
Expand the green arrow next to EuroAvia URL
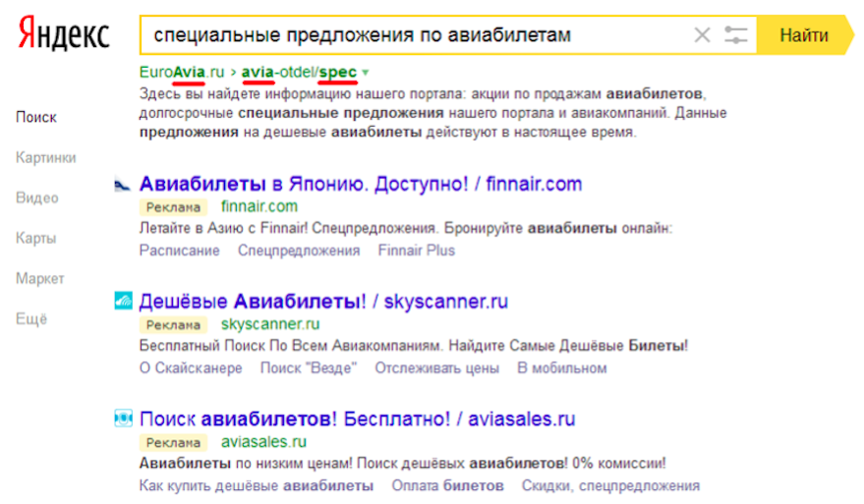pyautogui.click(x=366, y=72)
